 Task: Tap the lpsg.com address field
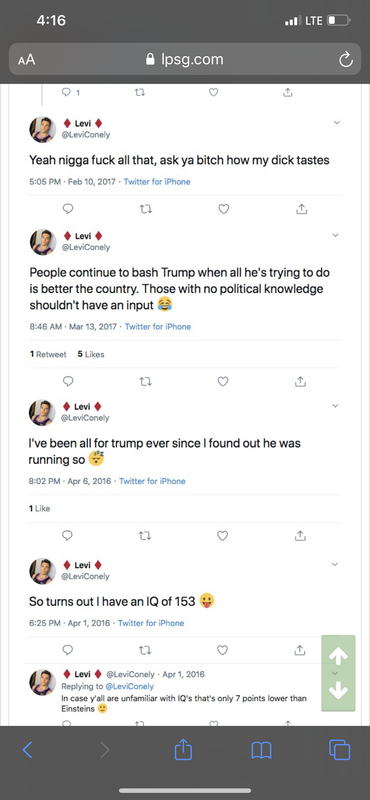click(185, 60)
